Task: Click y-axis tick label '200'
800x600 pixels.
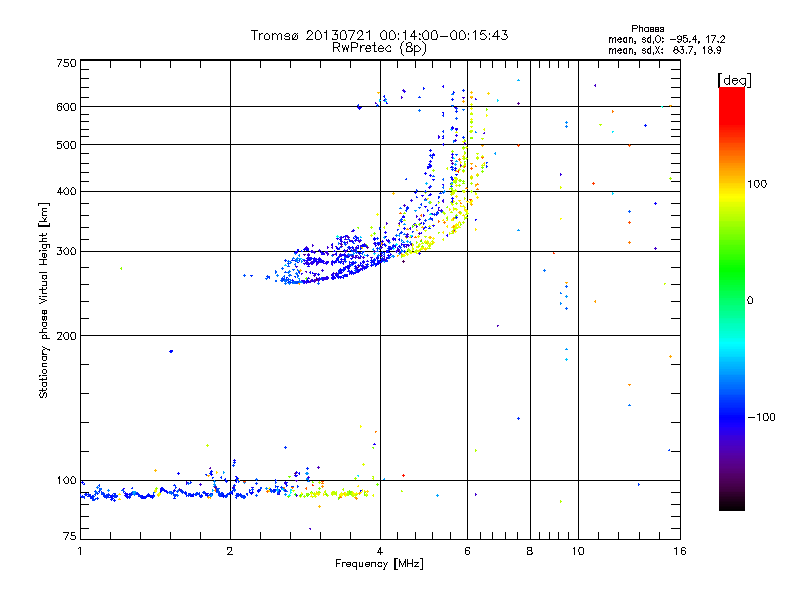Action: (66, 336)
